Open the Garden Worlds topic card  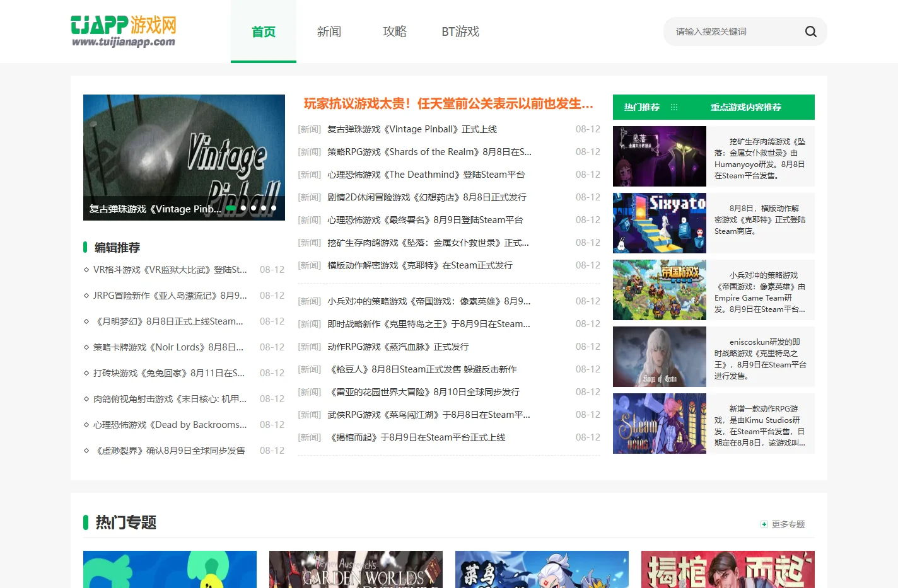click(x=356, y=570)
